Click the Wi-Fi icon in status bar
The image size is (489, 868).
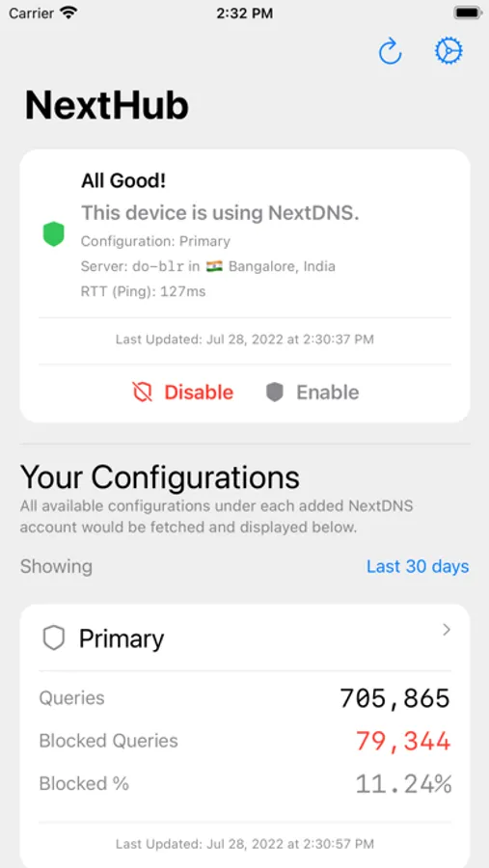click(68, 13)
